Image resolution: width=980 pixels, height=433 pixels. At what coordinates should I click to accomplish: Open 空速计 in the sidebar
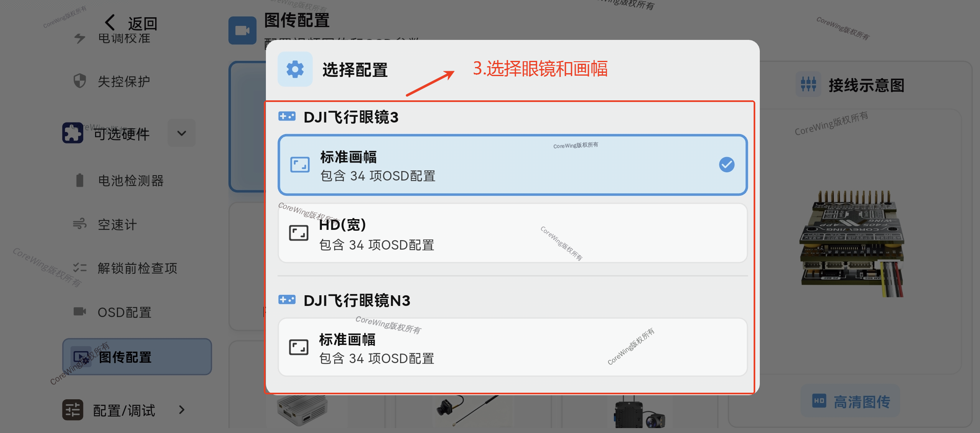click(x=117, y=225)
